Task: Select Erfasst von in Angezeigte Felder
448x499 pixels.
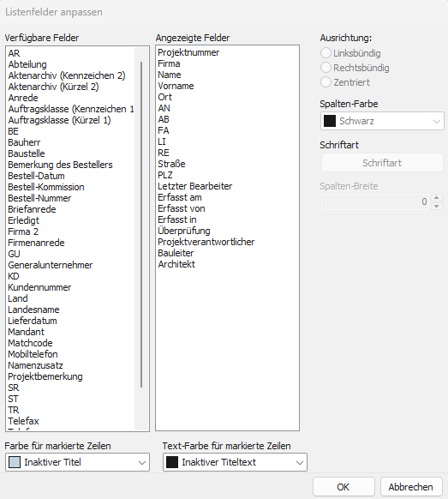Action: 182,208
